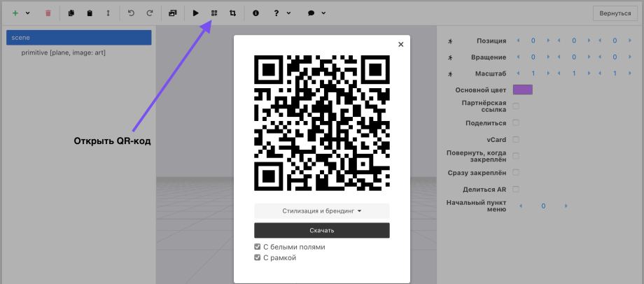
Task: Click the green plus add icon
Action: pos(16,13)
